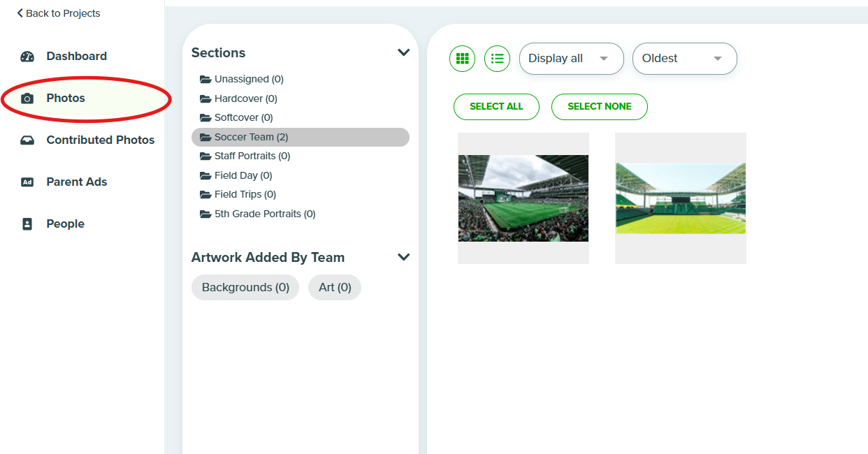This screenshot has height=454, width=868.
Task: Click the 5th Grade Portraits folder icon
Action: tap(205, 214)
